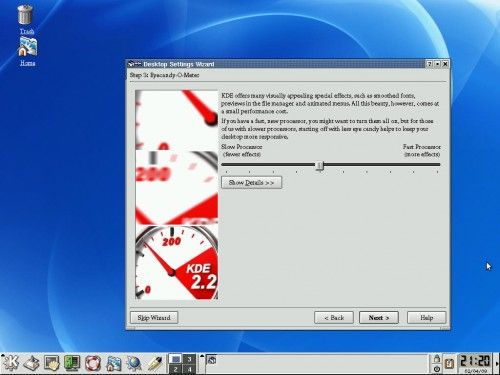Click the lock screen panel icon

(x=437, y=359)
